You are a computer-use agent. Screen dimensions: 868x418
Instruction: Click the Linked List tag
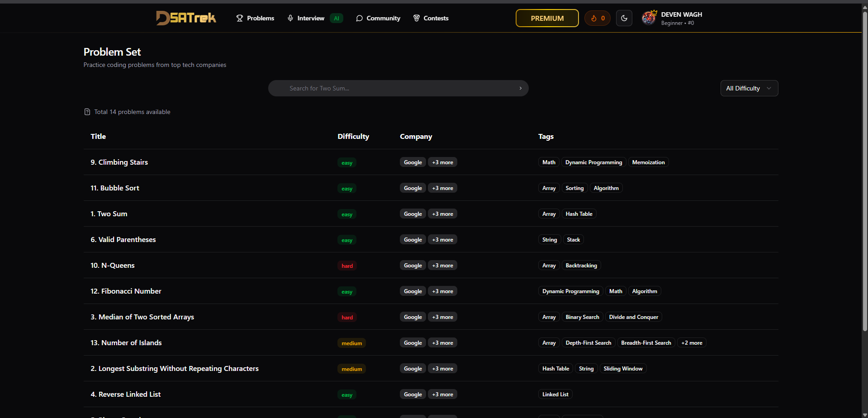coord(555,394)
